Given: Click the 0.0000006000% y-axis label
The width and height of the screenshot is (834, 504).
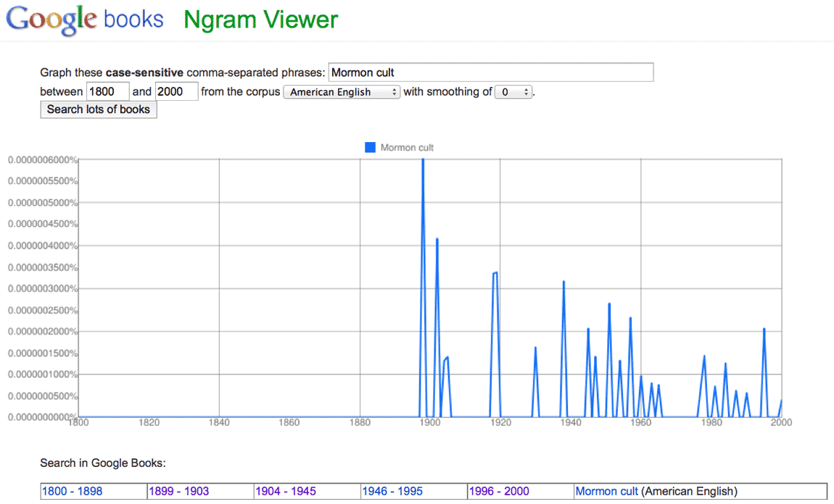Looking at the screenshot, I should (x=43, y=160).
